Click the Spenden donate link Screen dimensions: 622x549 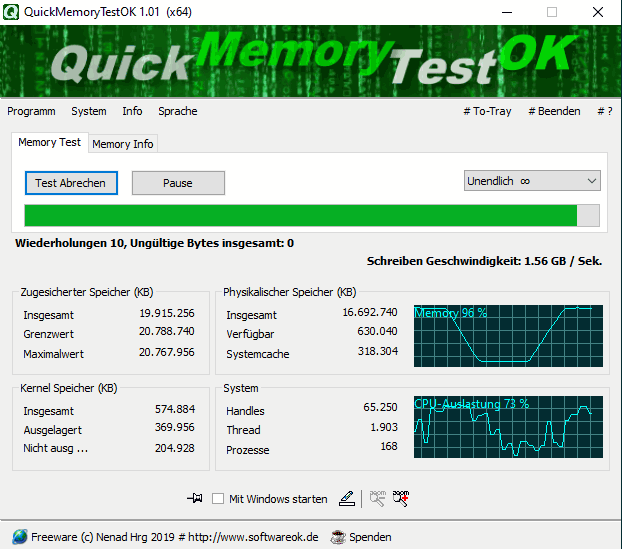click(x=370, y=537)
